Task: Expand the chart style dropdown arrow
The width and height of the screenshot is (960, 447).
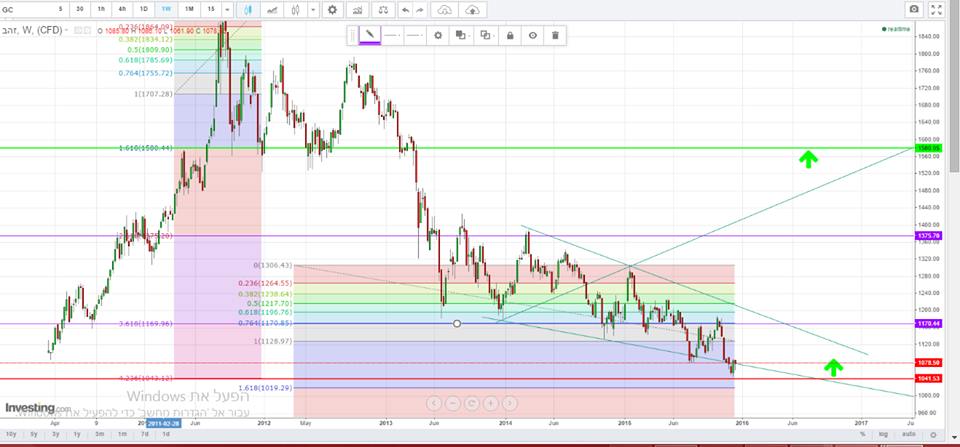Action: 313,9
